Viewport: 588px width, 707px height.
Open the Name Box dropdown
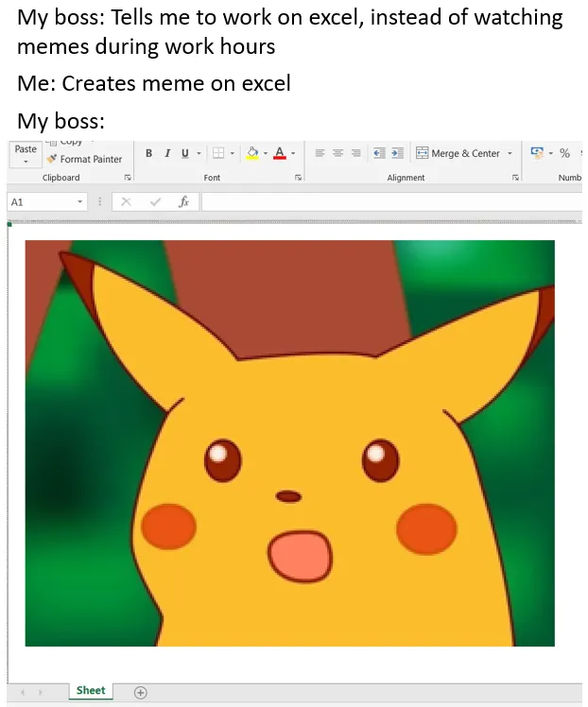(x=79, y=201)
